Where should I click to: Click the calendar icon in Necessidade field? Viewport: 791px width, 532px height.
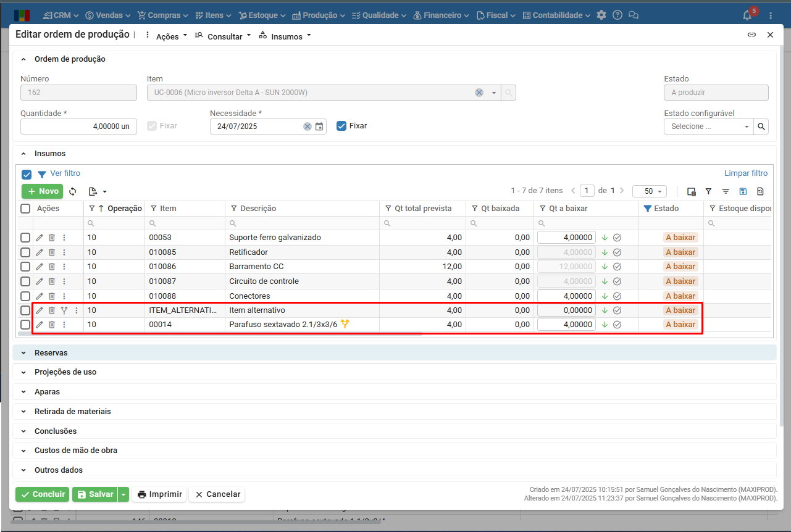pyautogui.click(x=319, y=127)
